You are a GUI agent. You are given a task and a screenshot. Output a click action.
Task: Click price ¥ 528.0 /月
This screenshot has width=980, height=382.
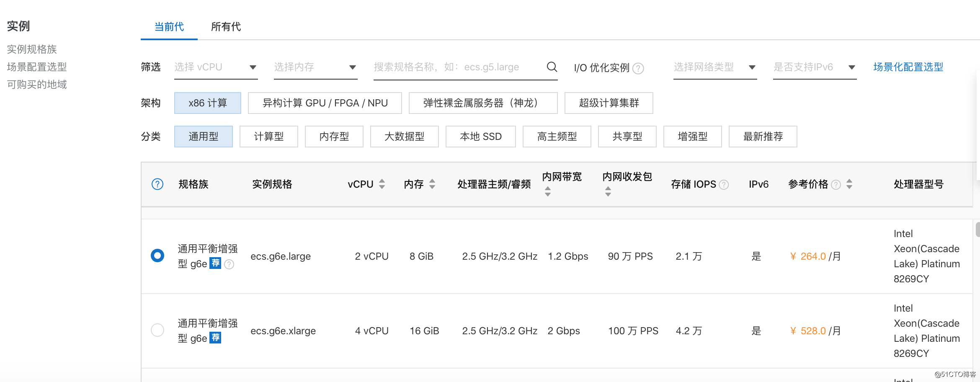[815, 331]
